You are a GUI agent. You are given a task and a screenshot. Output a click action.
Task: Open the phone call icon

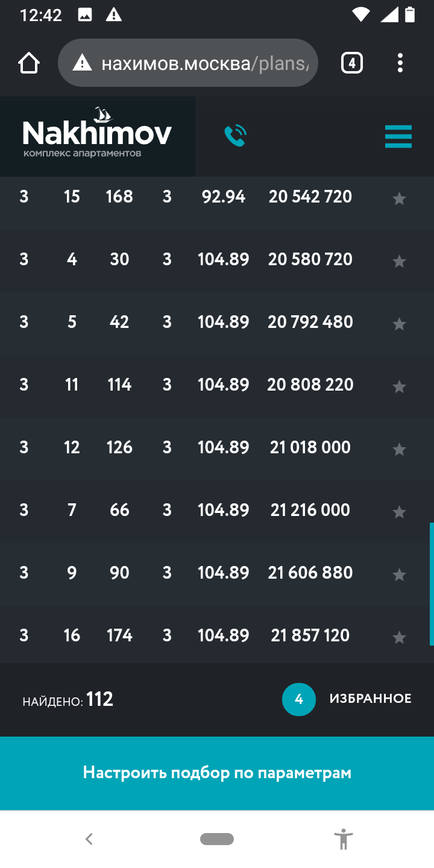236,136
